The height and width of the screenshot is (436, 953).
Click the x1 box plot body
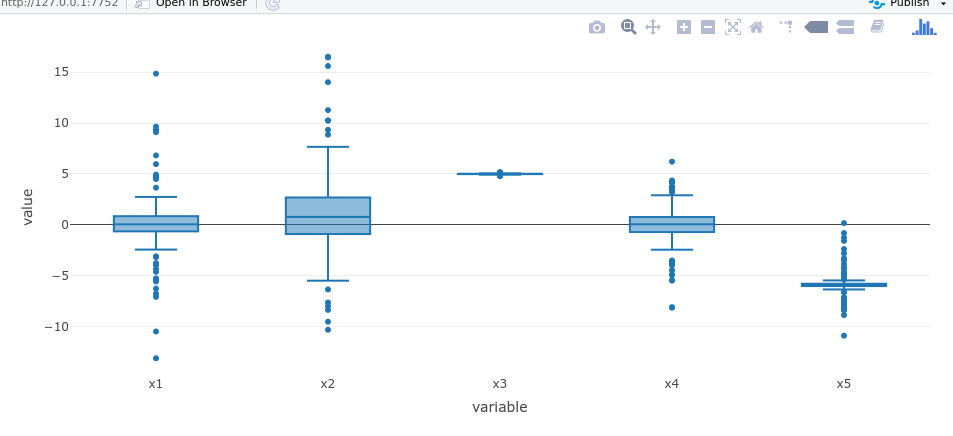tap(156, 224)
